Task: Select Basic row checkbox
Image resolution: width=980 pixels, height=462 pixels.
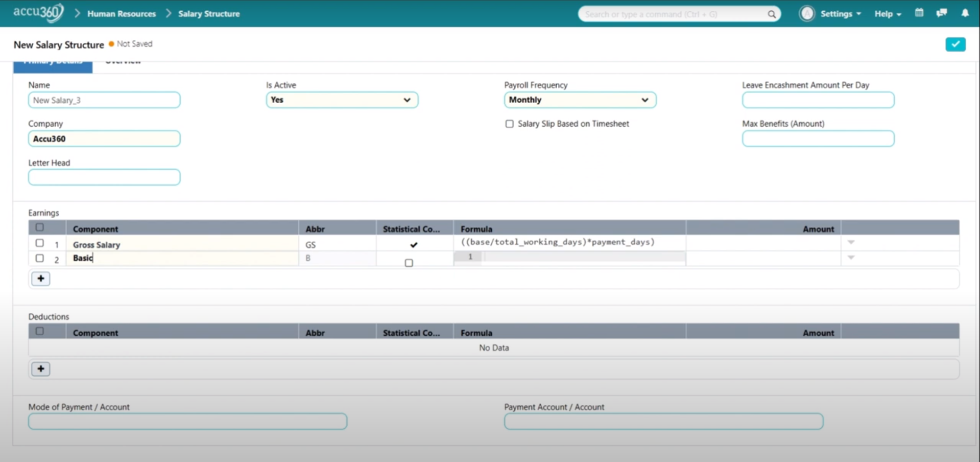Action: click(x=39, y=258)
